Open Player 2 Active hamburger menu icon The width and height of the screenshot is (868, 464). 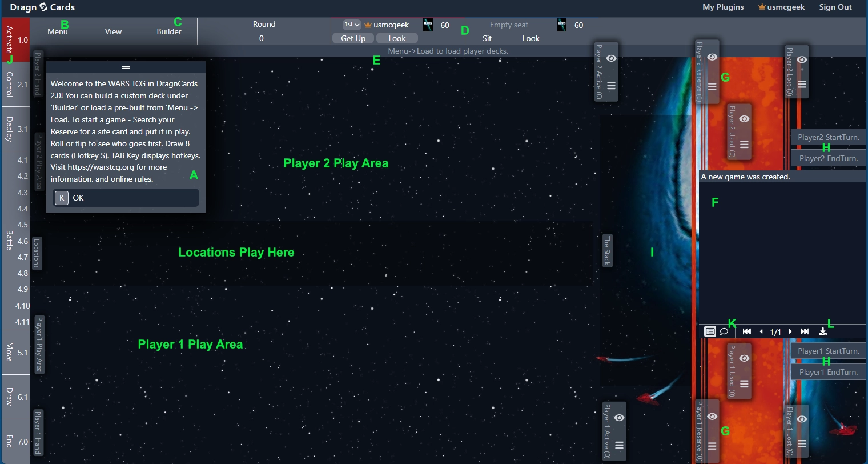coord(611,86)
